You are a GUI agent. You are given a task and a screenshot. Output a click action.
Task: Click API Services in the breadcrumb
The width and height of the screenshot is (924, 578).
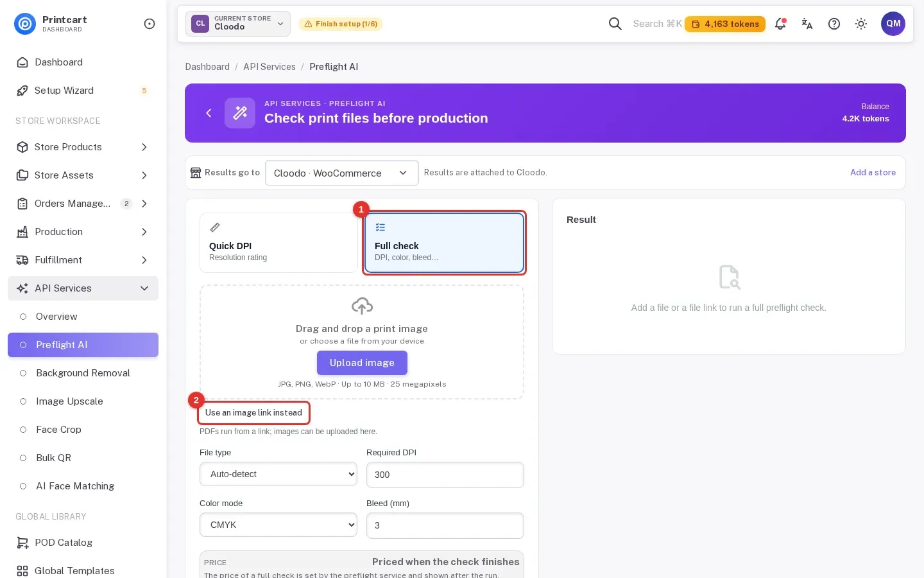click(x=269, y=67)
